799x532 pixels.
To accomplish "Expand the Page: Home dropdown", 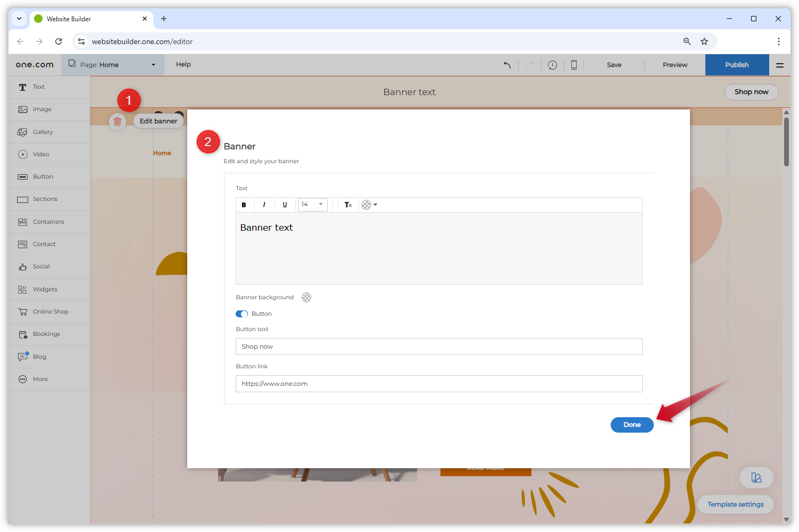I will (x=112, y=64).
